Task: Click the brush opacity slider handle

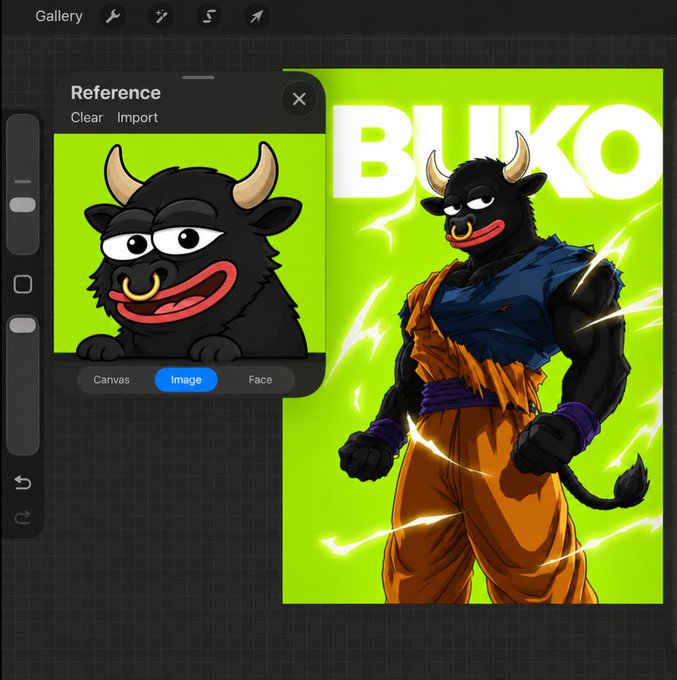Action: tap(23, 325)
